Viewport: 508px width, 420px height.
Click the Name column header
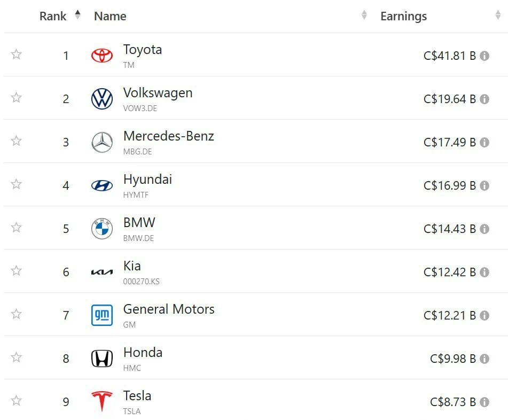(x=110, y=16)
